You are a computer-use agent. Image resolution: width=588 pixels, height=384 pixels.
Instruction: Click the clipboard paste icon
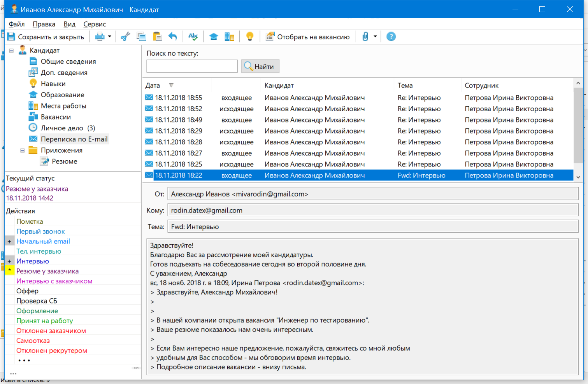pyautogui.click(x=157, y=37)
